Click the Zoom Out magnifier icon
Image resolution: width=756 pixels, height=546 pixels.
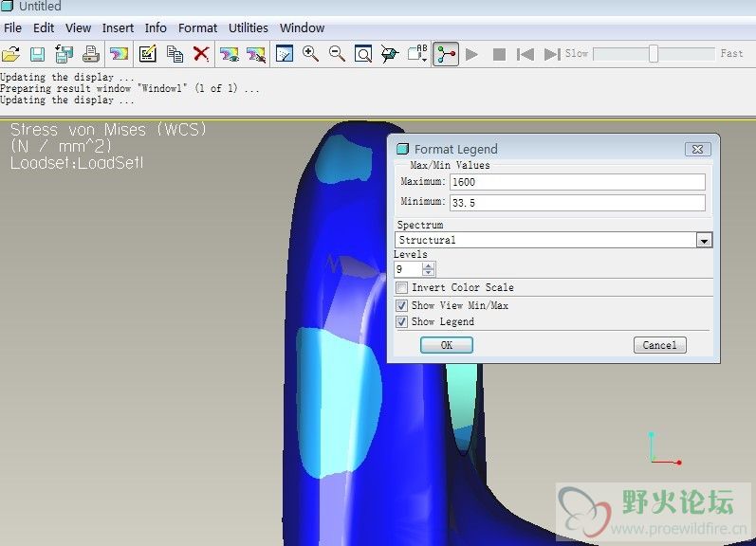click(337, 53)
